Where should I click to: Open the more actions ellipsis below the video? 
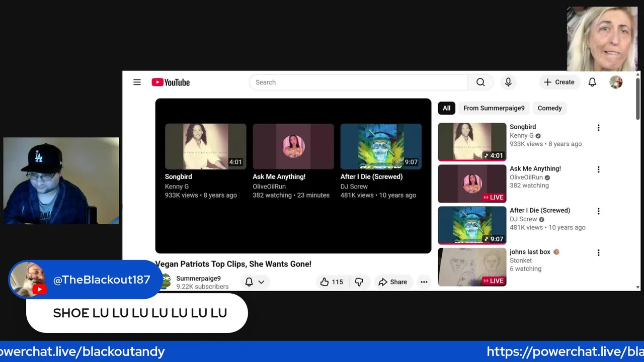click(424, 282)
